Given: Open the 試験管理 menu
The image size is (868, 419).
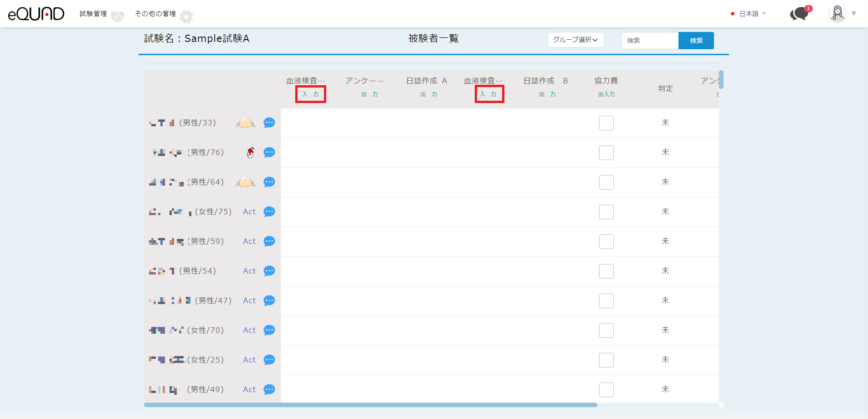Looking at the screenshot, I should pyautogui.click(x=93, y=14).
